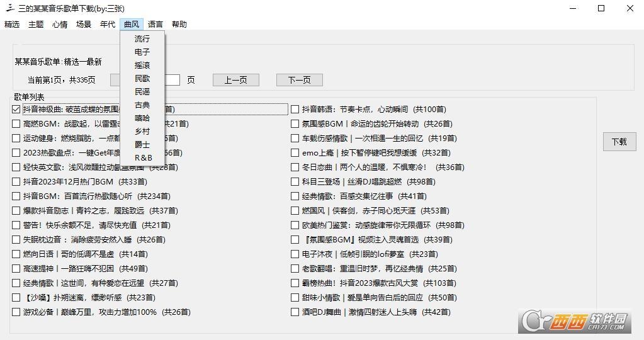
Task: Check the 抖音韩语 playlist checkbox
Action: pyautogui.click(x=295, y=110)
